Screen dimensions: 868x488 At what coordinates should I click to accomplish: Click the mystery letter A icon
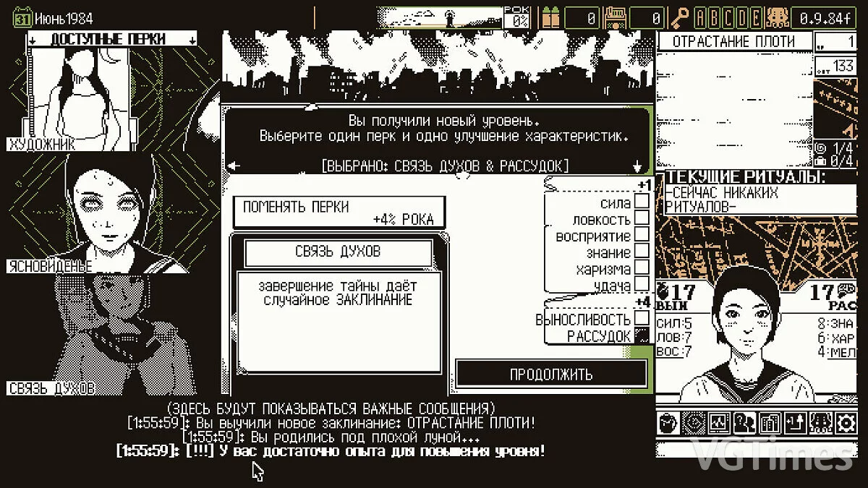(x=701, y=17)
